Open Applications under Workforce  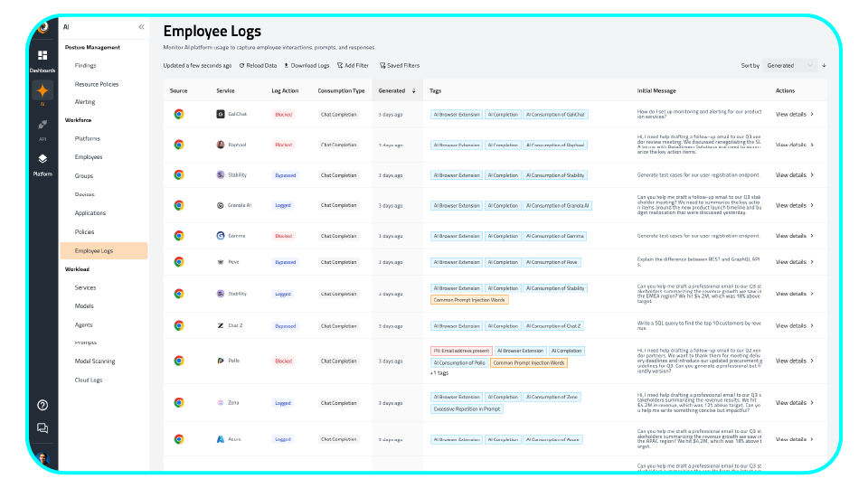(x=90, y=213)
